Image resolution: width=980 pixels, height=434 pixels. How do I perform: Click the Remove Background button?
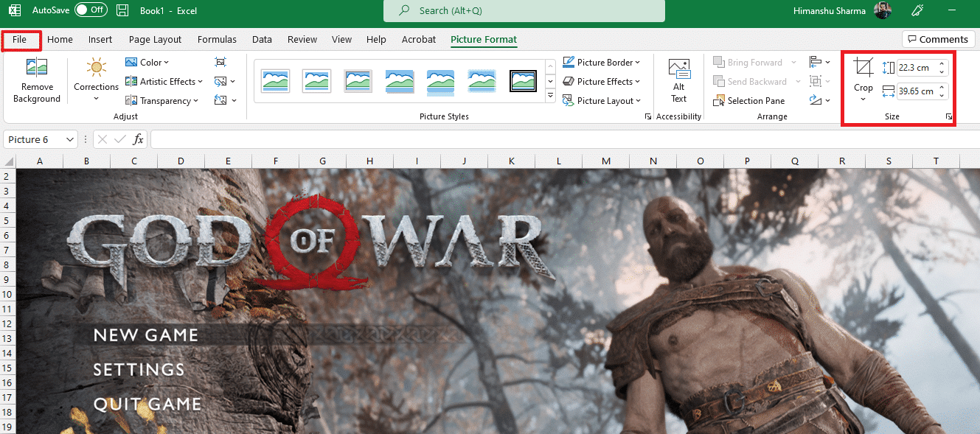click(37, 81)
